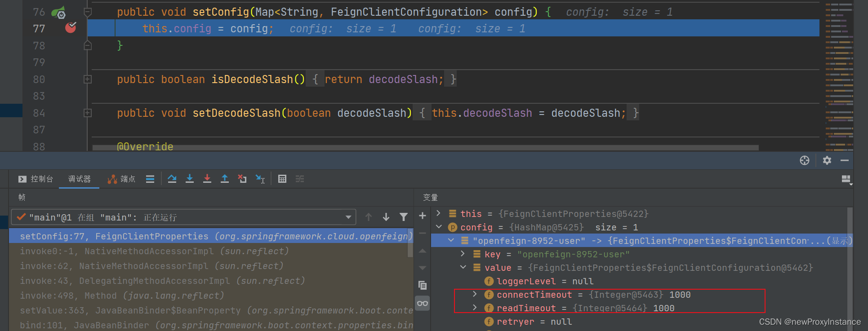Click the override gutter icon on line 76
This screenshot has width=868, height=331.
click(x=58, y=12)
